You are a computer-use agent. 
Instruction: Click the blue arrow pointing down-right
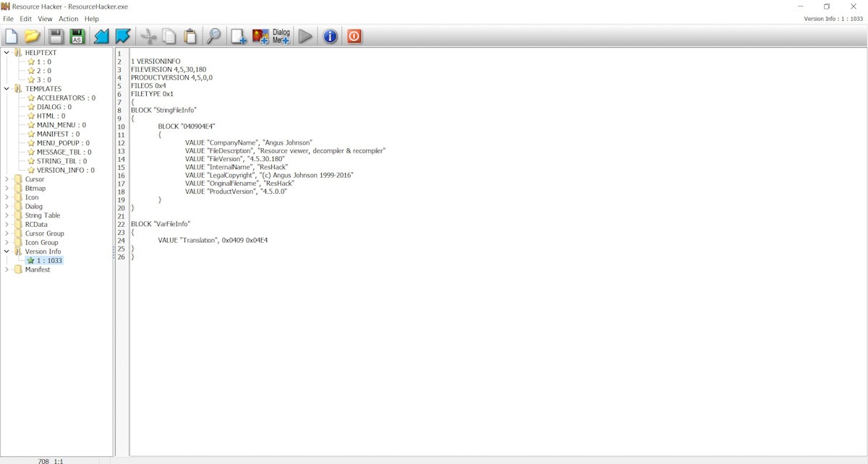[123, 36]
